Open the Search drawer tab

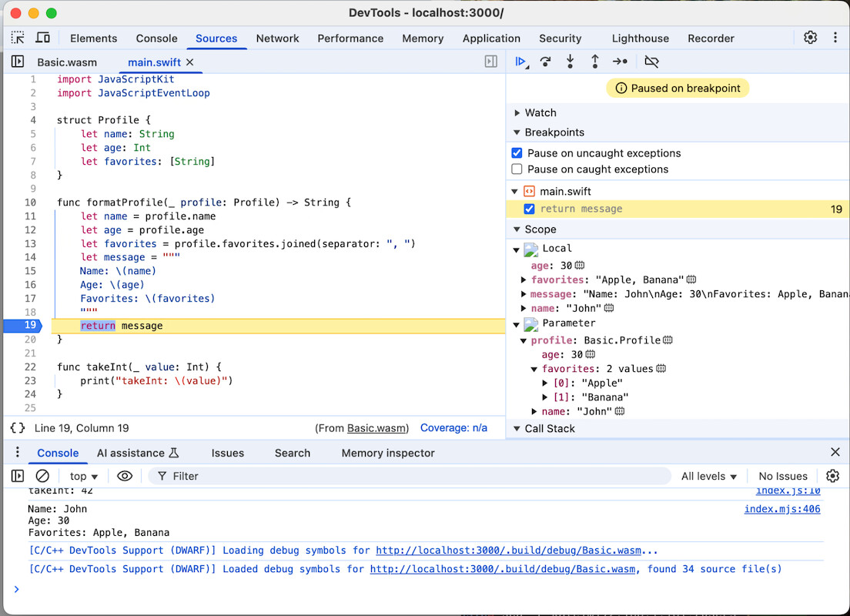point(293,453)
